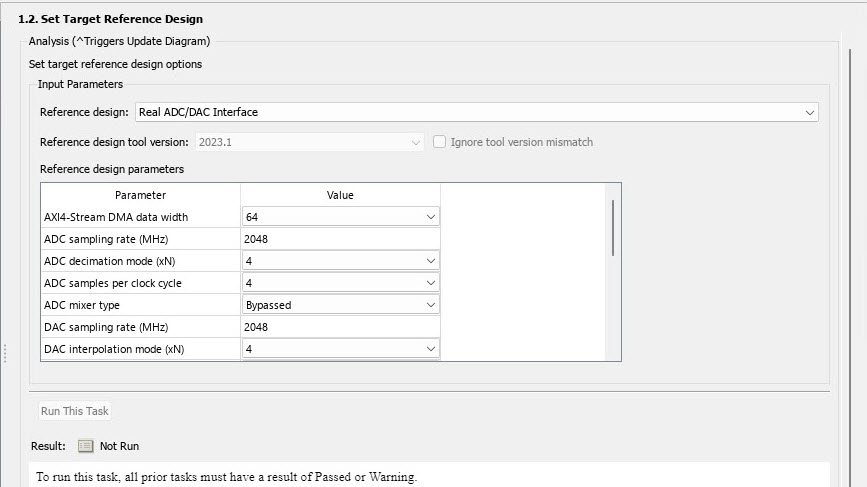The height and width of the screenshot is (487, 867).
Task: Select DAC interpolation mode parameter label
Action: click(114, 349)
